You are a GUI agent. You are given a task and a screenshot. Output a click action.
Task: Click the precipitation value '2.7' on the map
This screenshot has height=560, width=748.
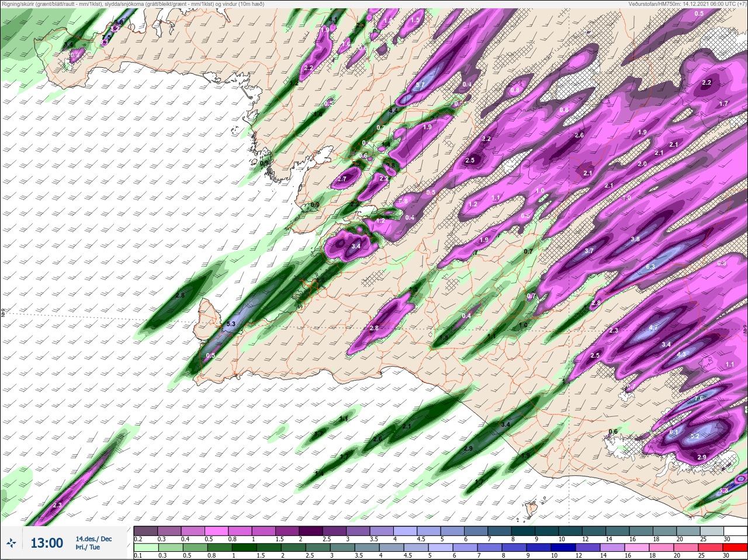click(342, 179)
